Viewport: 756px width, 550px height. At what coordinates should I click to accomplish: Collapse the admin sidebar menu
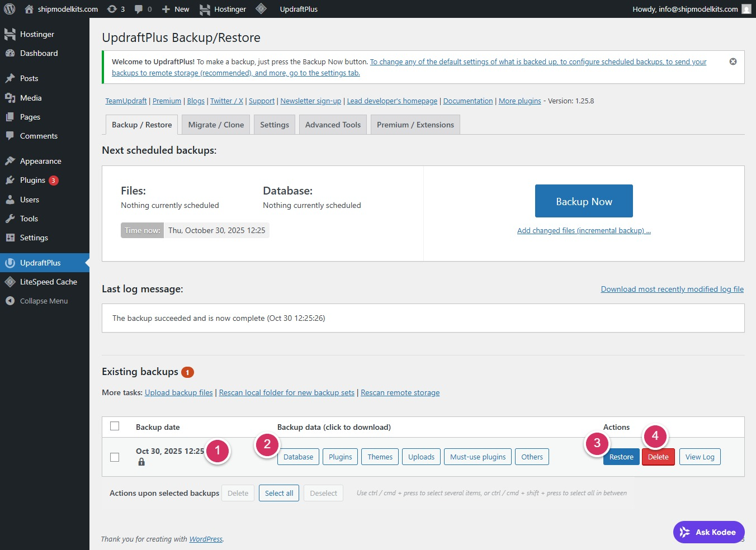coord(44,301)
